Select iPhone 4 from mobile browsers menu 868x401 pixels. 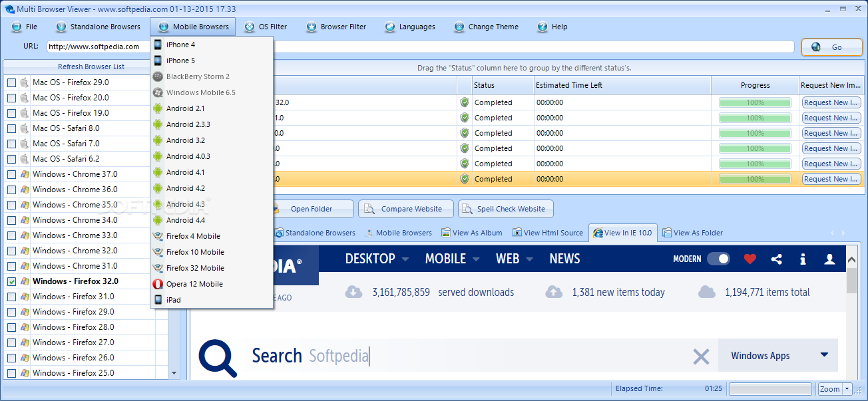[x=212, y=45]
